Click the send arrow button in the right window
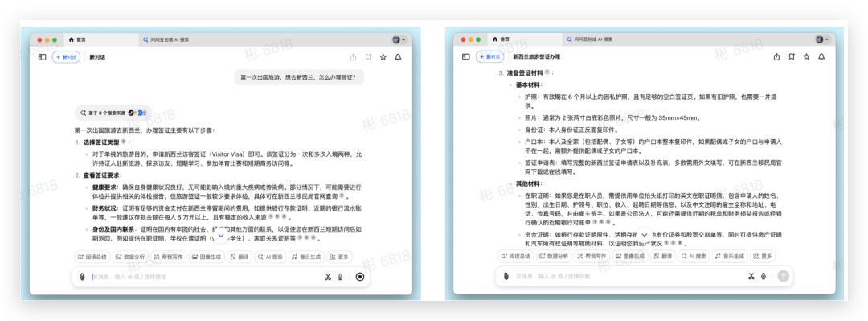Screen dimensions: 868x321 coord(784,276)
